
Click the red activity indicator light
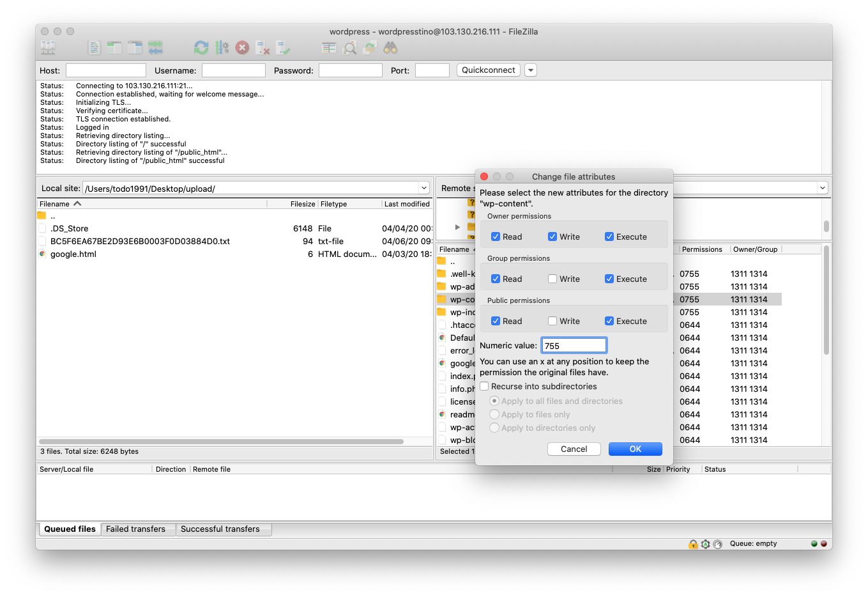(823, 544)
